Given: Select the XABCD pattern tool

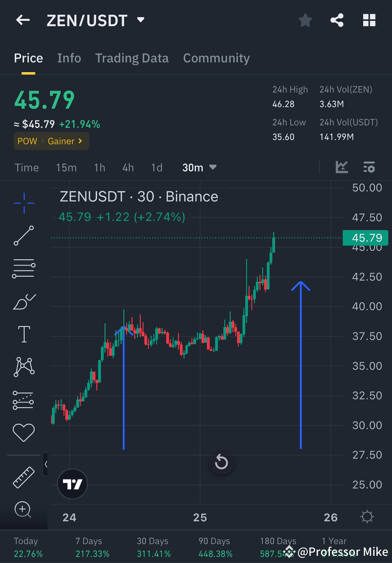Looking at the screenshot, I should (24, 366).
